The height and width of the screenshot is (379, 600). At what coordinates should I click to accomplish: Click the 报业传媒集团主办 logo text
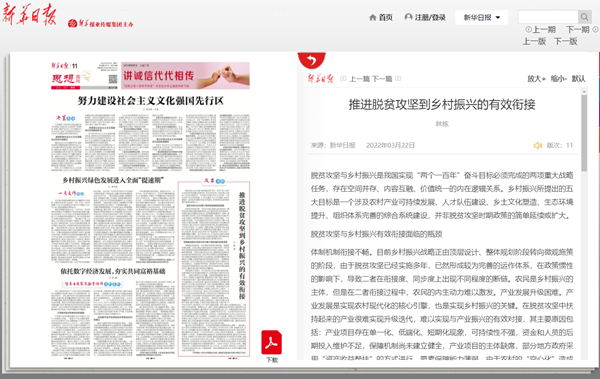pos(101,24)
